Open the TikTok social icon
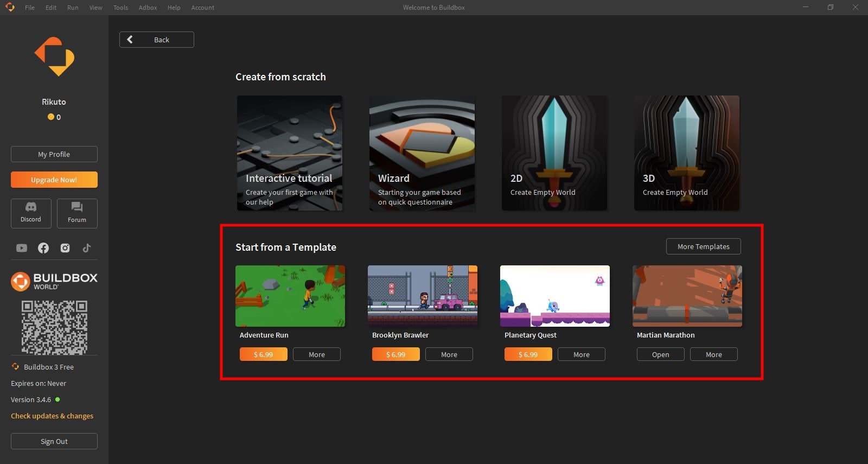 click(87, 248)
